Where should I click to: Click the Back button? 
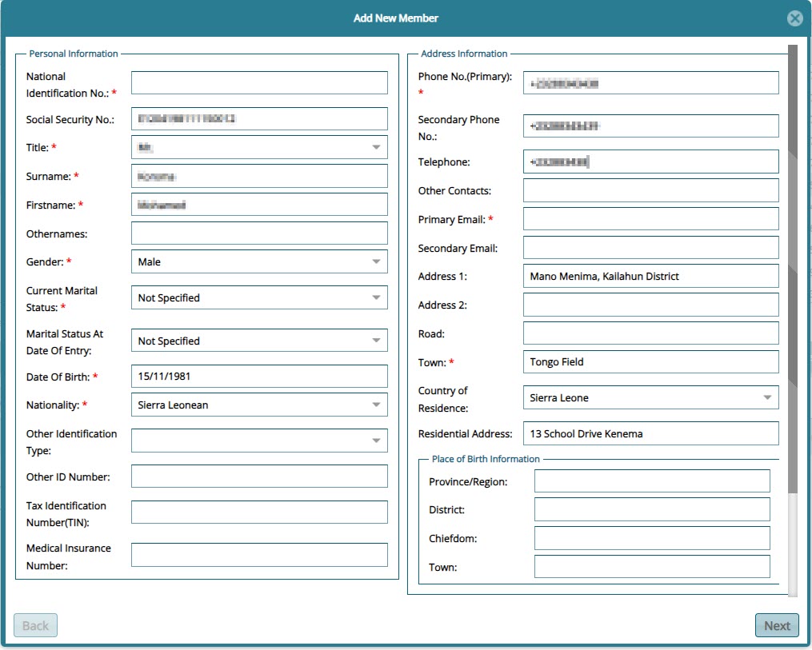[x=35, y=626]
